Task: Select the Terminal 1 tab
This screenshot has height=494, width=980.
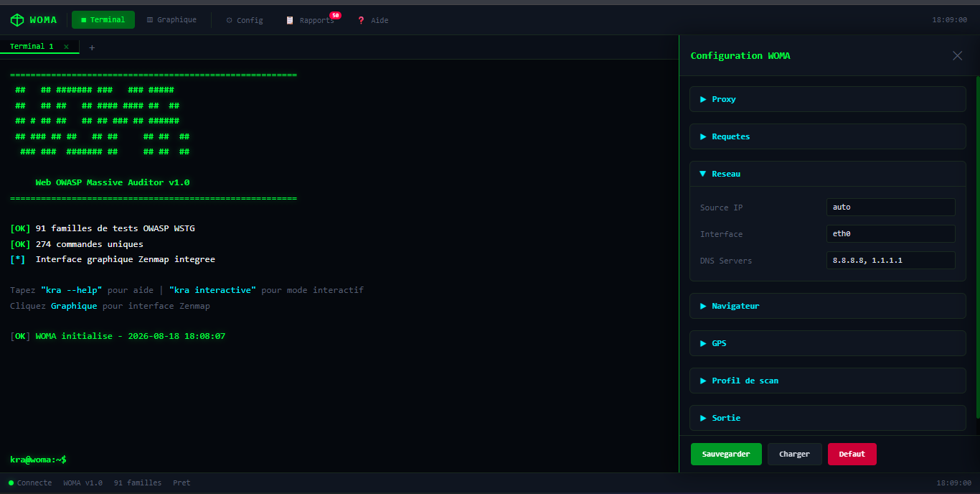Action: coord(32,46)
